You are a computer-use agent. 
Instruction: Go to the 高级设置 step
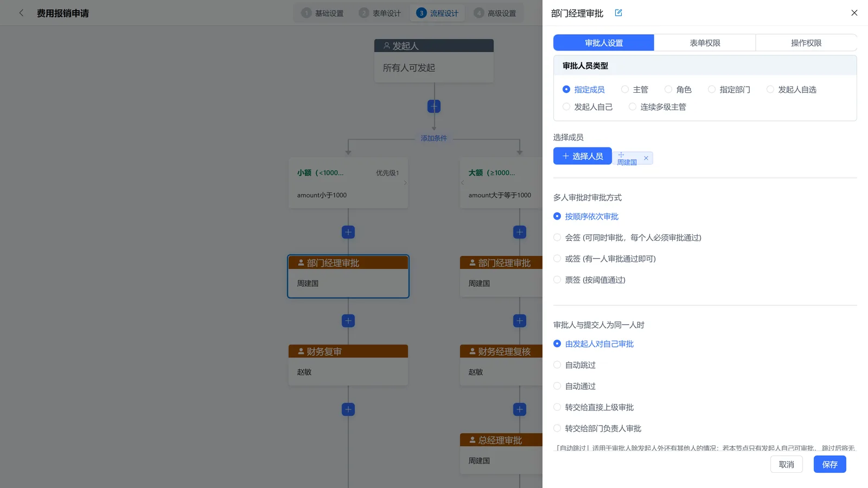(495, 13)
